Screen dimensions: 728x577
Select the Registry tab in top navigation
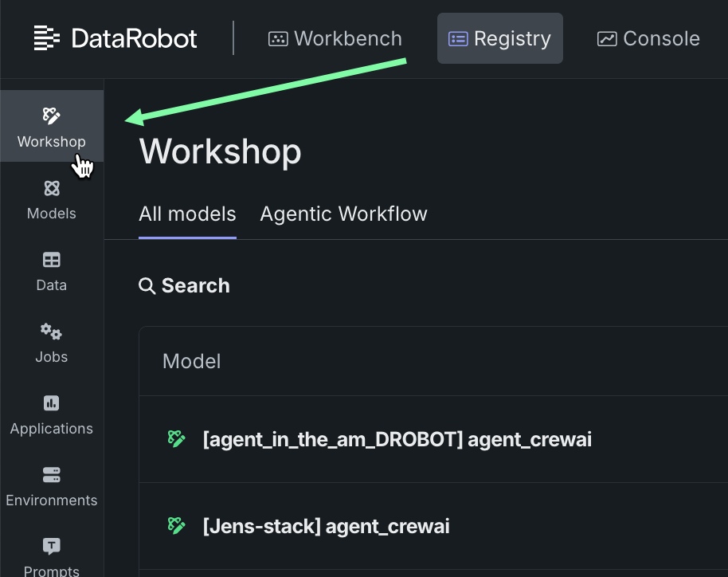coord(499,38)
